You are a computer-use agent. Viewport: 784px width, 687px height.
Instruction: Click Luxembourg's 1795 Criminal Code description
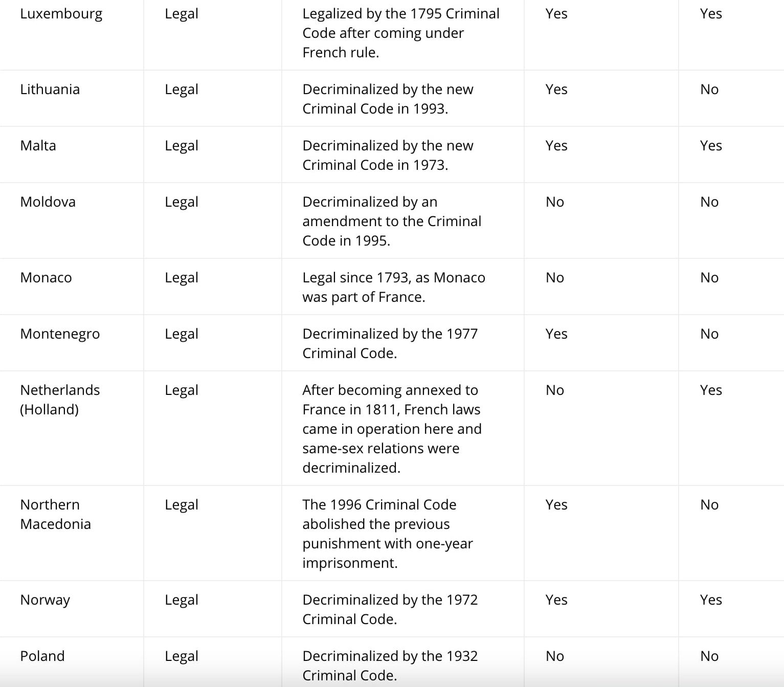point(400,33)
